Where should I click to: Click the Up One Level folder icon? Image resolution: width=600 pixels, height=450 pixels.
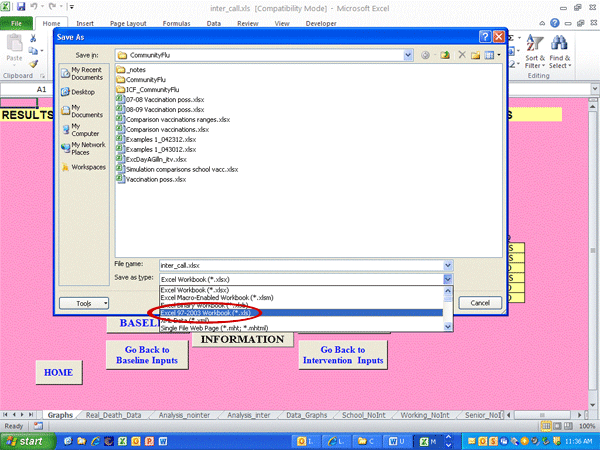click(444, 55)
